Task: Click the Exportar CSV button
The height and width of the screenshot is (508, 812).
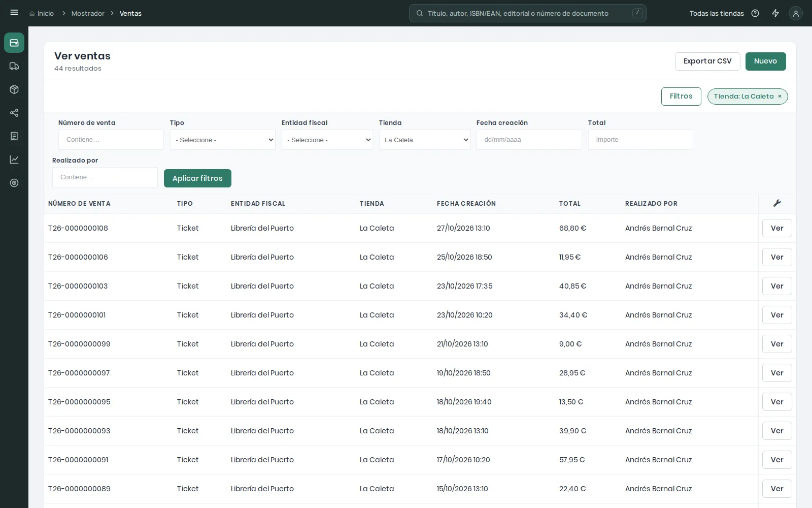Action: (707, 61)
